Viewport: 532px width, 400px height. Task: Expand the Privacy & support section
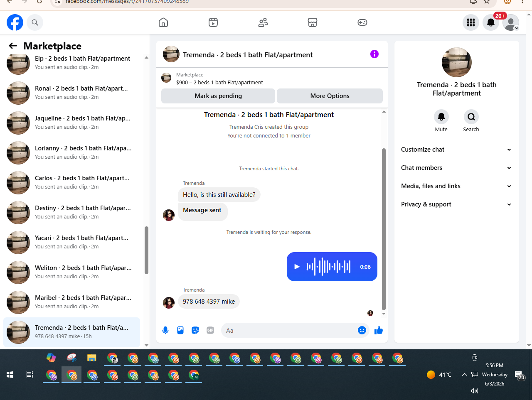click(456, 204)
